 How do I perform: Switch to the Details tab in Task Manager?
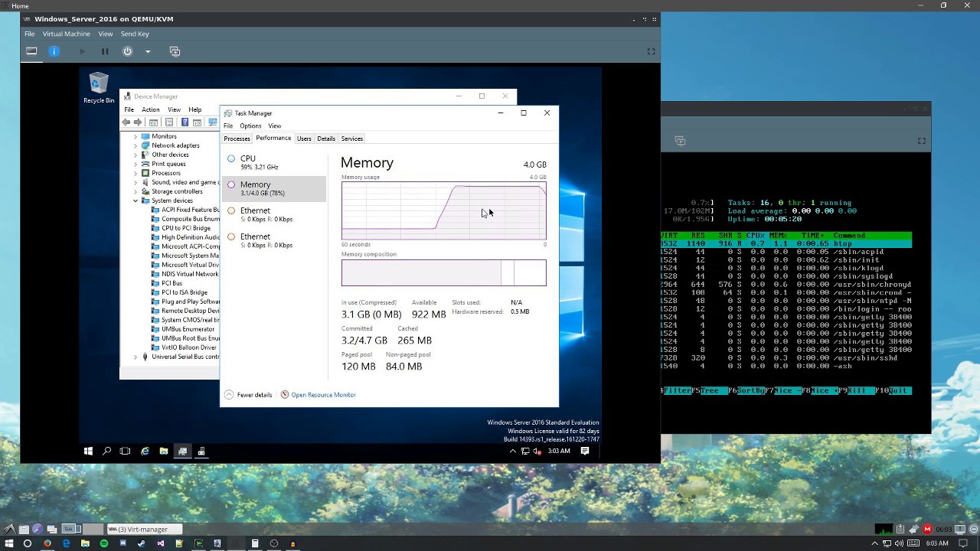pos(326,139)
